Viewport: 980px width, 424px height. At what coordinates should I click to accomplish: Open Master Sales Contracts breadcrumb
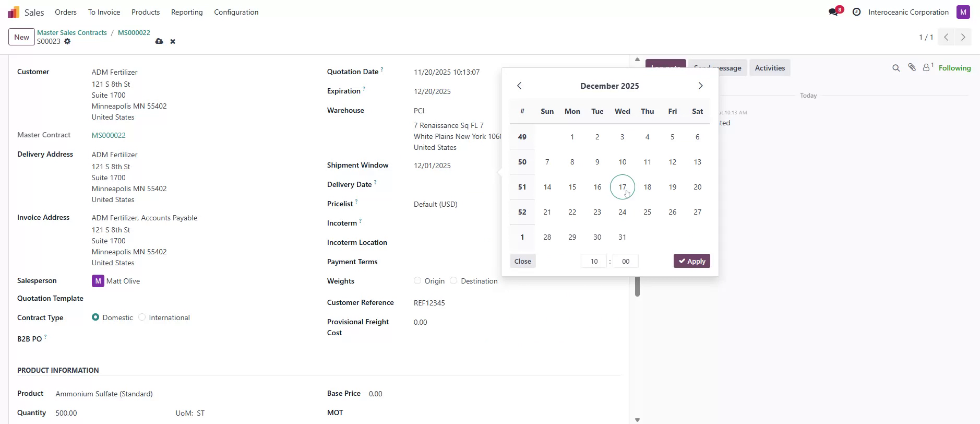(x=72, y=32)
